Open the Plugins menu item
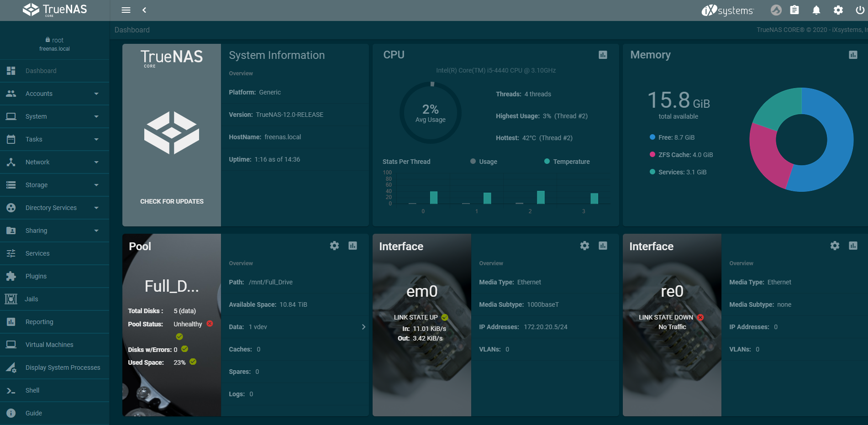Image resolution: width=868 pixels, height=425 pixels. (x=55, y=276)
